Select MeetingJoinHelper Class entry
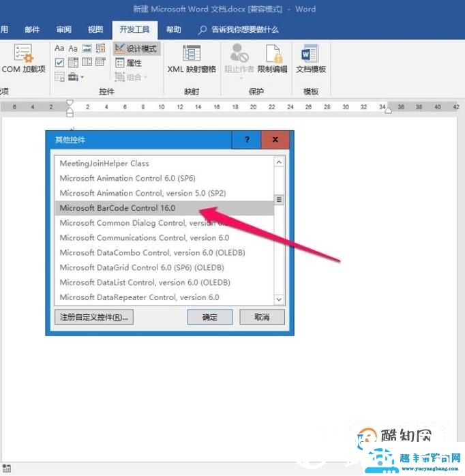The height and width of the screenshot is (476, 465). tap(164, 163)
